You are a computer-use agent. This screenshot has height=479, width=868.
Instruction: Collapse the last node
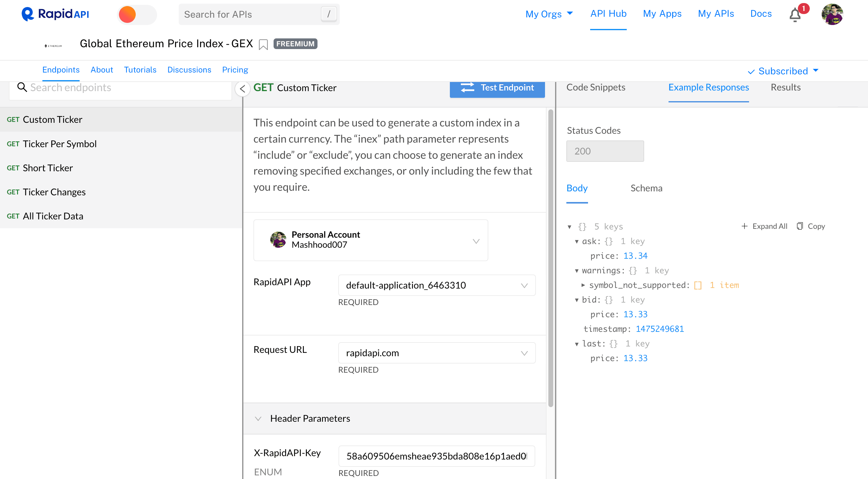coord(577,344)
